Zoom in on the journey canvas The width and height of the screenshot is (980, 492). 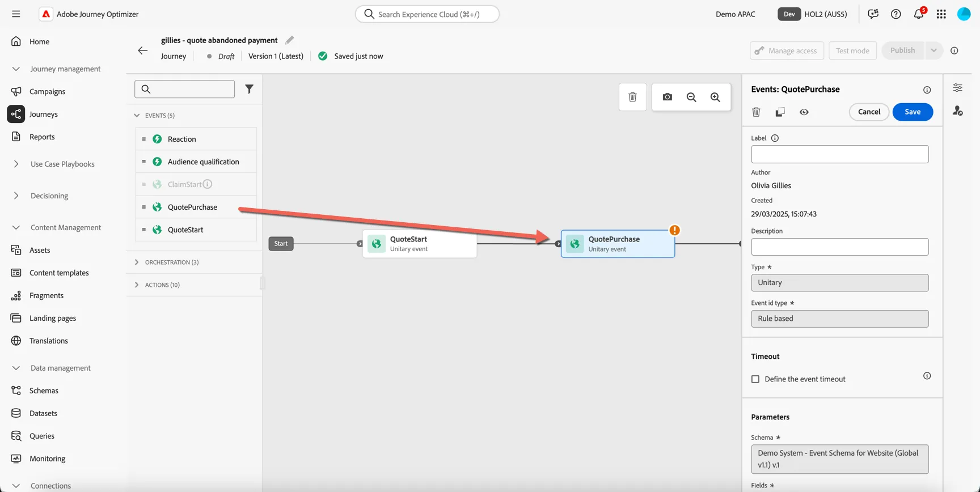tap(715, 97)
